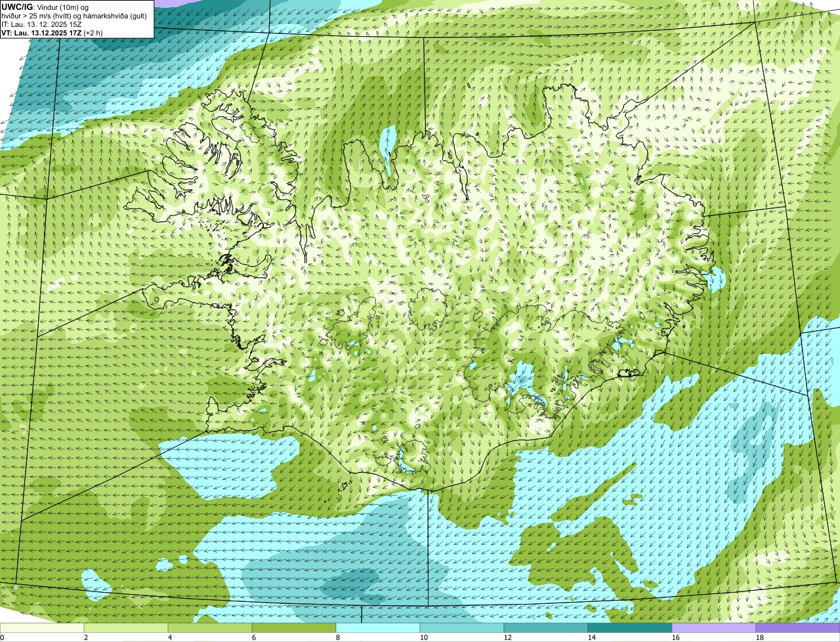Click the 6–8 m/s olive green legend swatch
Image resolution: width=840 pixels, height=642 pixels.
point(295,628)
